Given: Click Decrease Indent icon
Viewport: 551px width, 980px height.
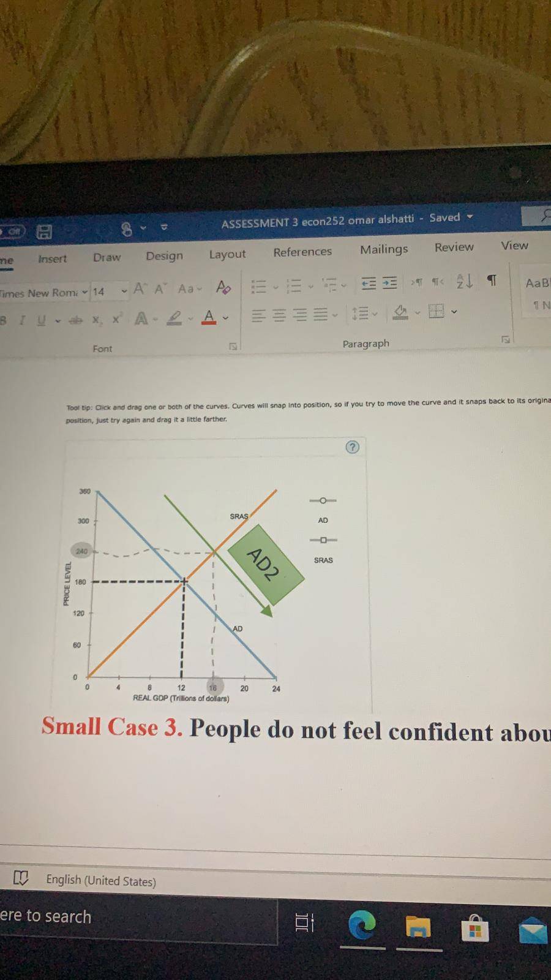Looking at the screenshot, I should click(369, 283).
